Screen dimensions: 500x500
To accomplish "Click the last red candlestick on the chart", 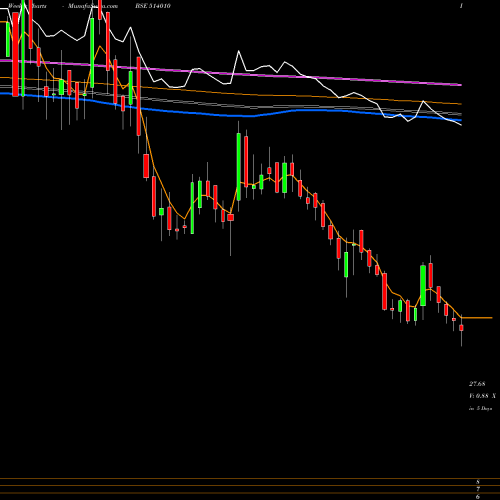I will pos(461,328).
